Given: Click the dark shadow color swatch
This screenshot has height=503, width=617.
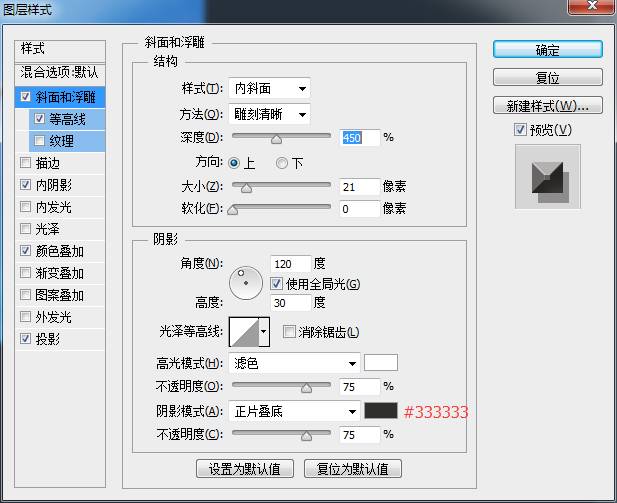Looking at the screenshot, I should (380, 411).
